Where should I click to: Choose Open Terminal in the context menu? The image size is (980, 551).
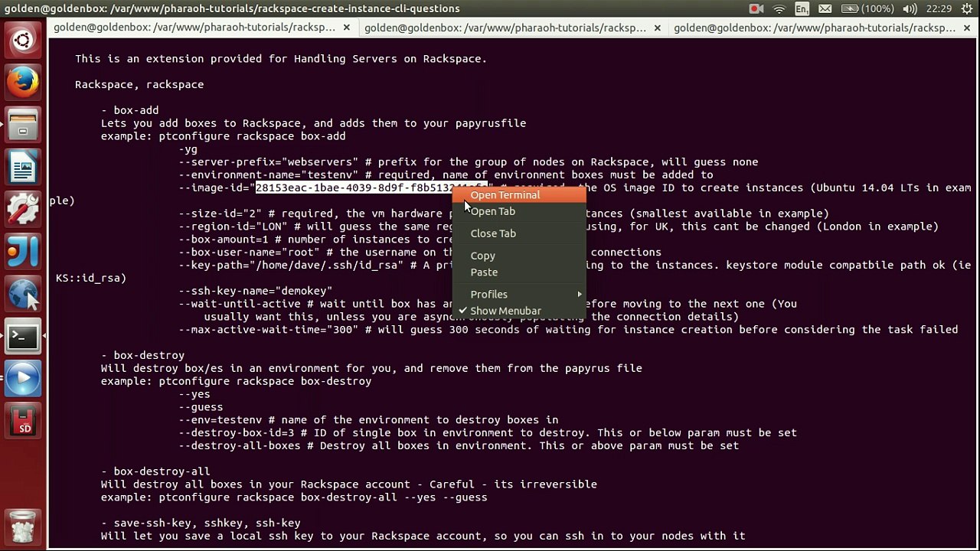tap(520, 195)
